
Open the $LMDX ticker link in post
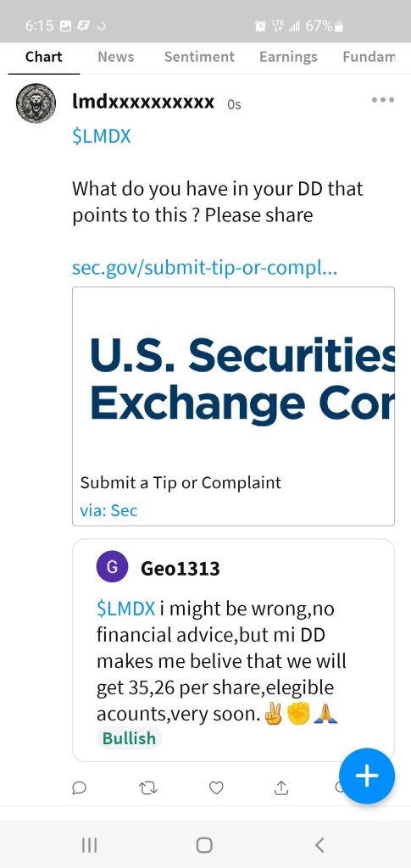coord(101,136)
